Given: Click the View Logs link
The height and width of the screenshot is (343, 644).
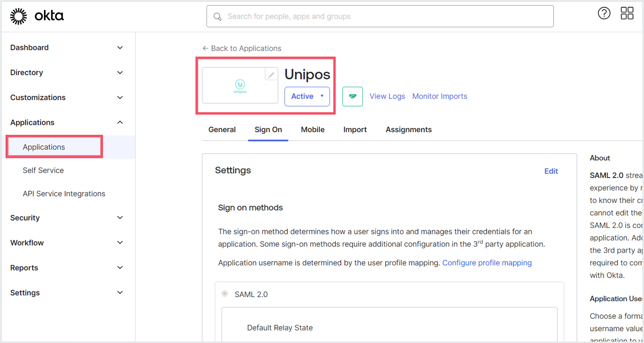Looking at the screenshot, I should click(387, 96).
